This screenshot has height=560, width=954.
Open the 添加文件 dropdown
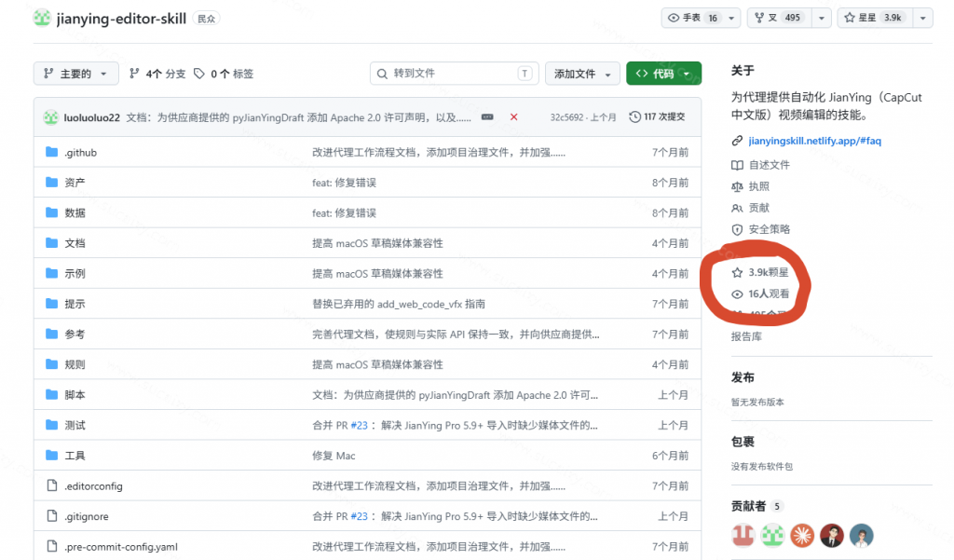coord(582,74)
